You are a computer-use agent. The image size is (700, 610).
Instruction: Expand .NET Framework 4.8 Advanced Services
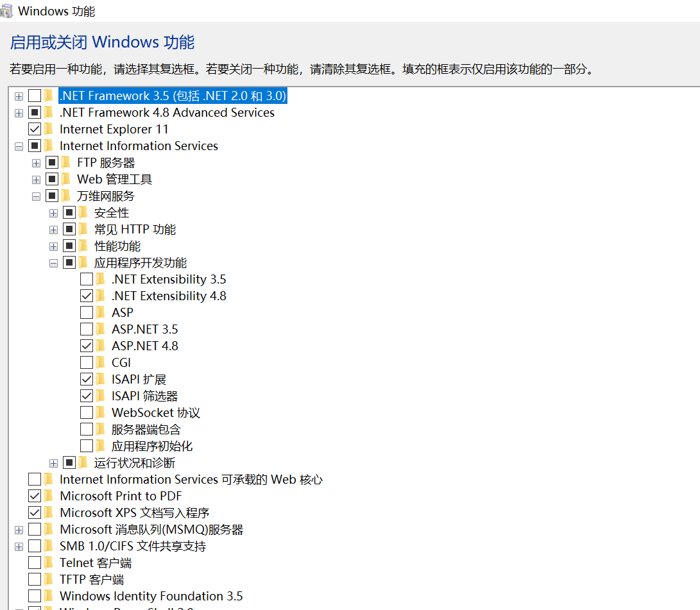click(19, 113)
